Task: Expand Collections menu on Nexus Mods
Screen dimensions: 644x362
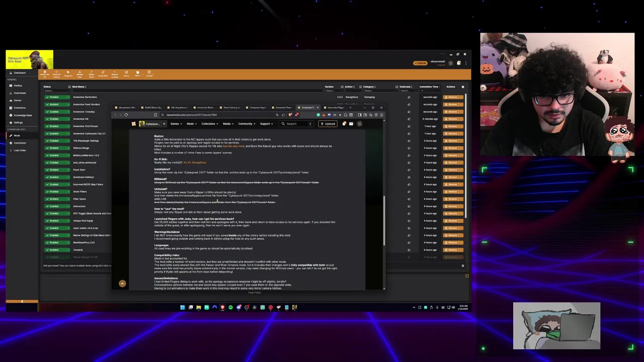Action: click(x=209, y=124)
